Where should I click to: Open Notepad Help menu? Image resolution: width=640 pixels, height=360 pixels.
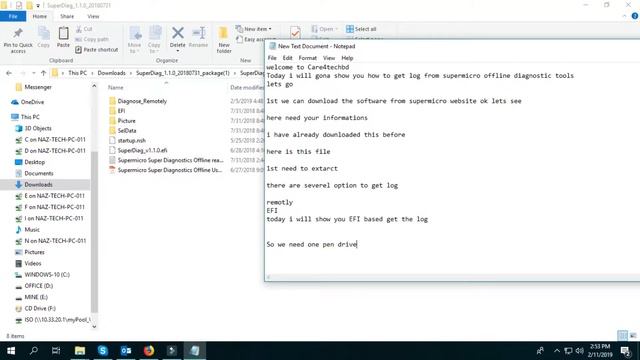pos(347,58)
